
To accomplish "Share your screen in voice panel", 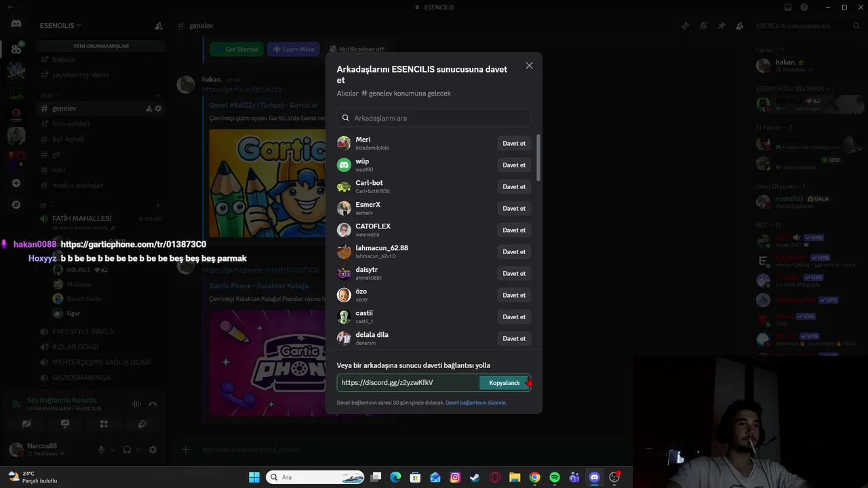I will point(65,424).
